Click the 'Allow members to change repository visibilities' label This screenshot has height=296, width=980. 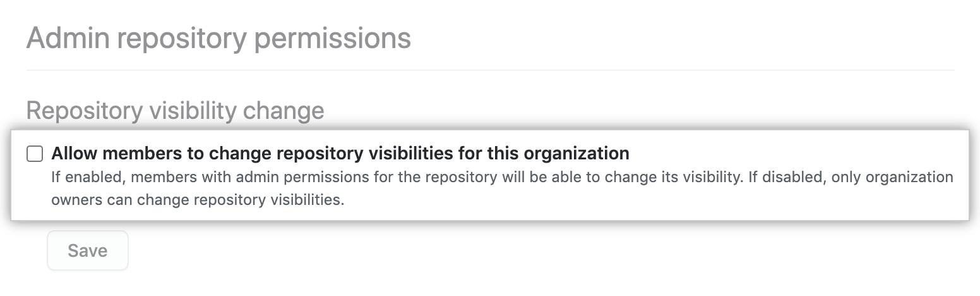tap(340, 154)
